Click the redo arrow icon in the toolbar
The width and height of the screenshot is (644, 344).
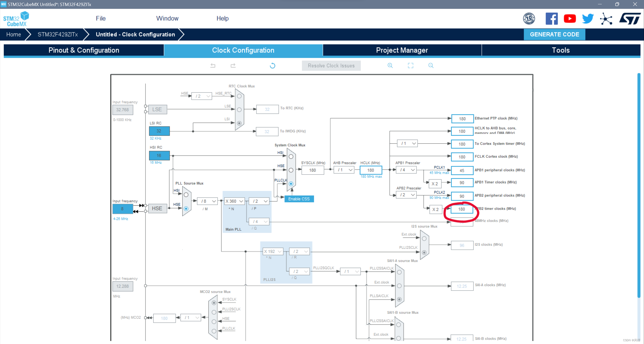pyautogui.click(x=233, y=65)
